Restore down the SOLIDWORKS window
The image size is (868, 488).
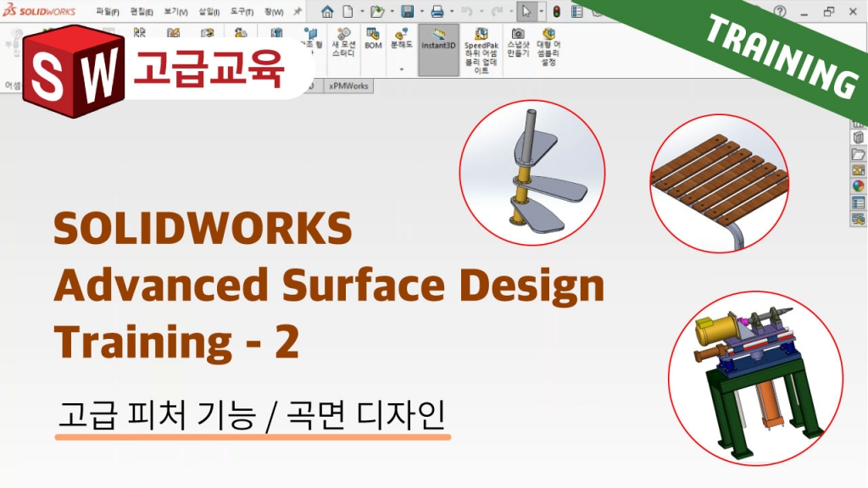pyautogui.click(x=829, y=11)
